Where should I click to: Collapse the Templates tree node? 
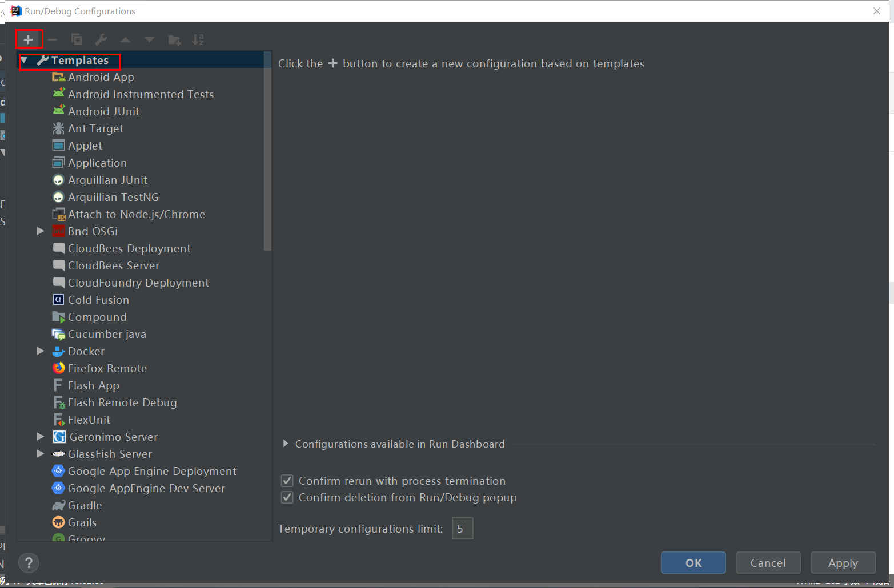pos(25,60)
